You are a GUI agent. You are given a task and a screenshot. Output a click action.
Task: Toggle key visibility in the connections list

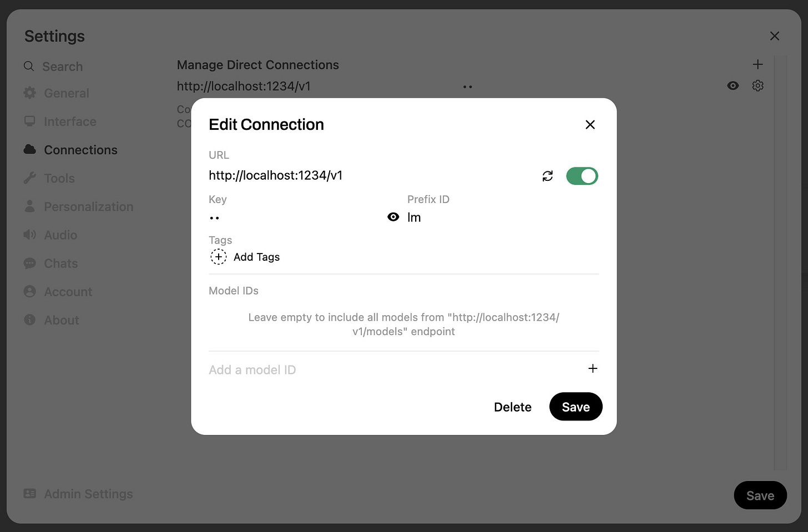coord(733,85)
